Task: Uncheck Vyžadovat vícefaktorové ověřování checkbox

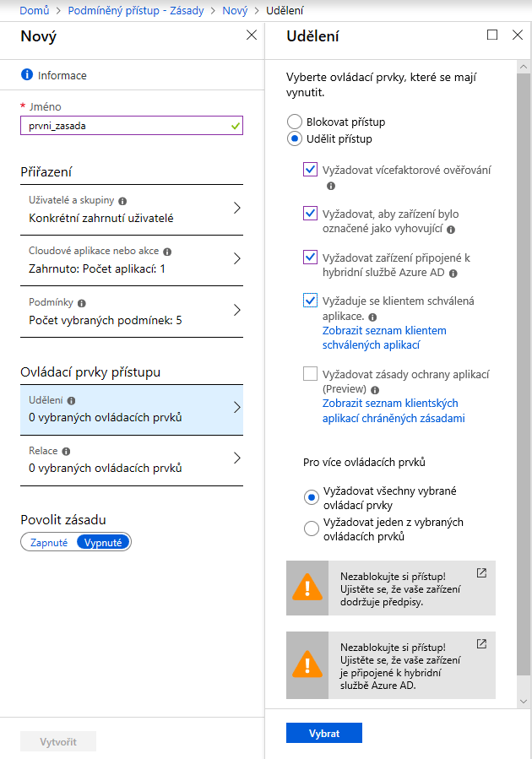Action: click(x=310, y=170)
